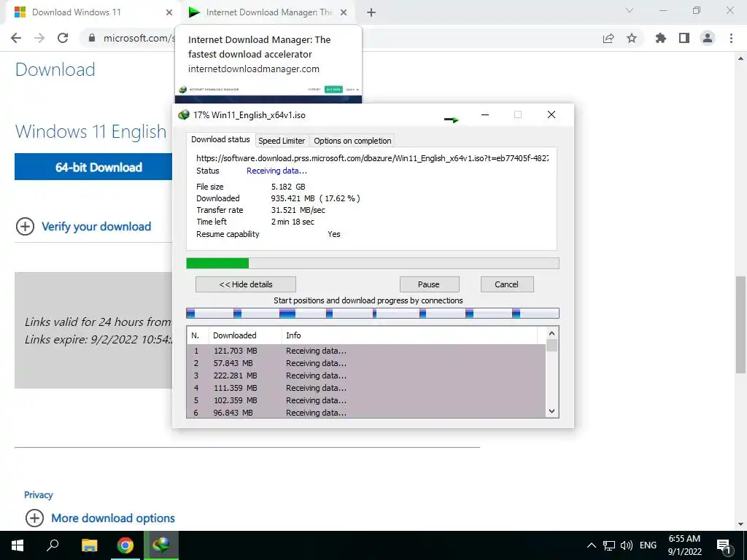The height and width of the screenshot is (560, 747).
Task: Open the Privacy link
Action: click(x=38, y=495)
